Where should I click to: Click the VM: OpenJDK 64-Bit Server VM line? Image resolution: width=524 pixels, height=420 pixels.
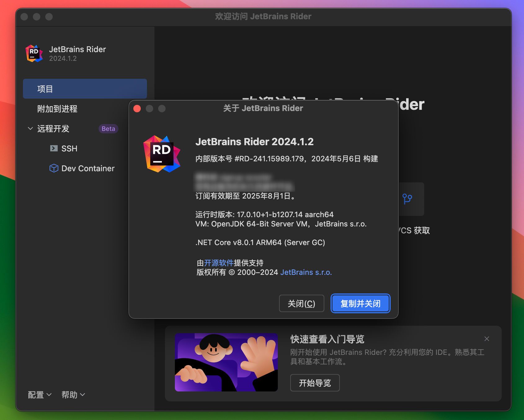[x=281, y=224]
